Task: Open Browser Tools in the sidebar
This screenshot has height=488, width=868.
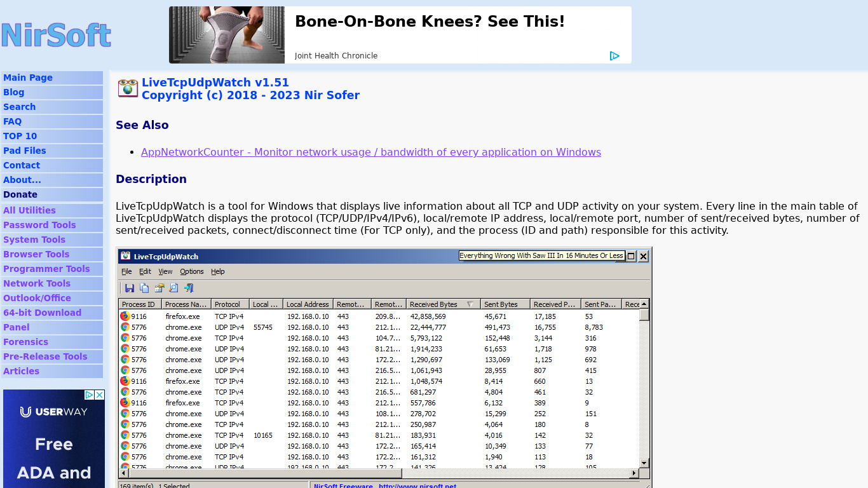Action: pos(36,254)
